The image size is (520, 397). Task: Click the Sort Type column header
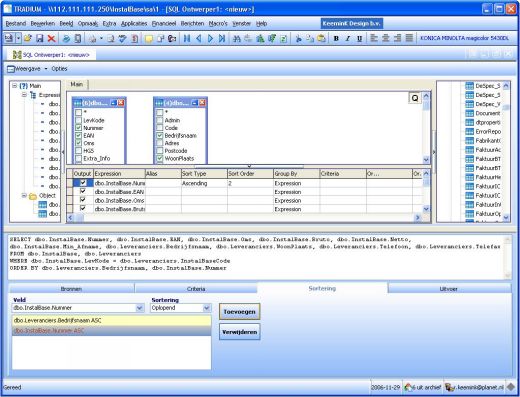[x=204, y=174]
